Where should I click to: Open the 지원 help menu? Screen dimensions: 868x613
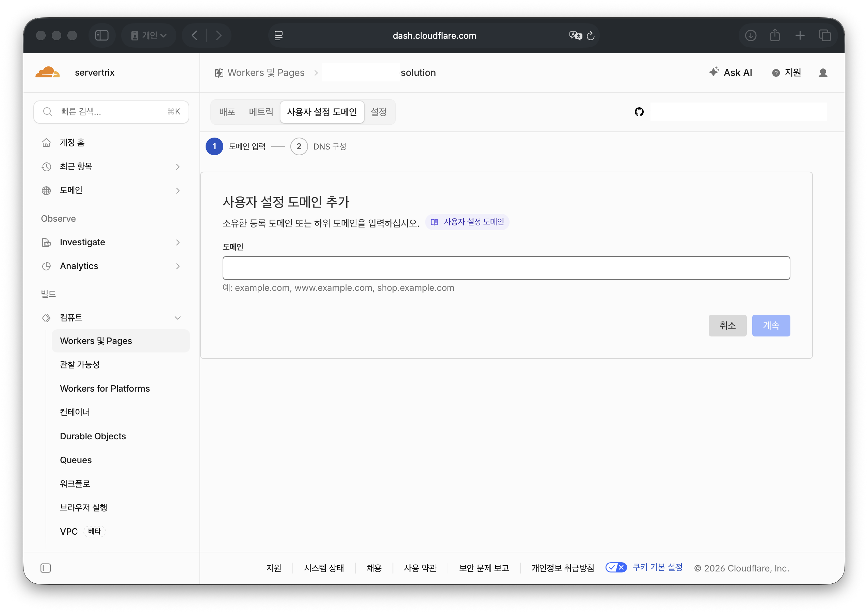[x=786, y=73]
